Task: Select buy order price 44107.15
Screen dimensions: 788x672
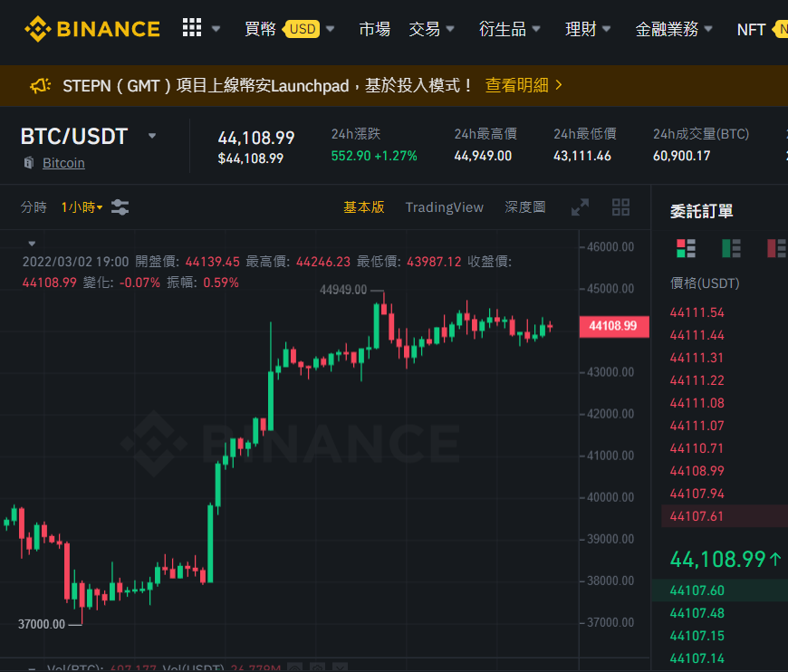Action: (x=697, y=635)
